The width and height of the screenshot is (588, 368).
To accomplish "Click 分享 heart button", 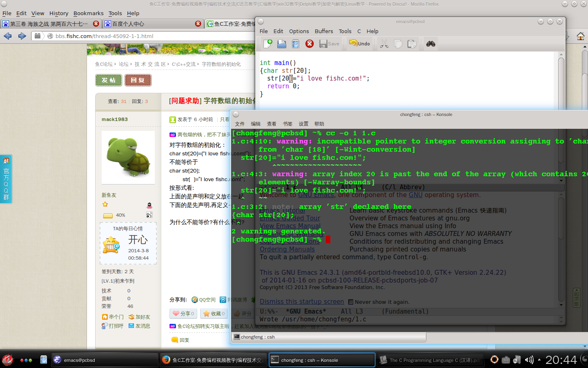I will [183, 314].
